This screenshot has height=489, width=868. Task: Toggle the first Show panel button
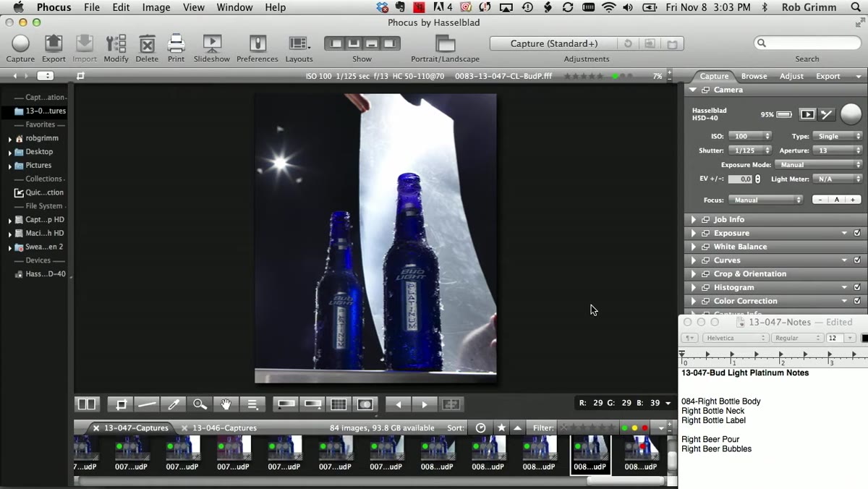(x=336, y=43)
